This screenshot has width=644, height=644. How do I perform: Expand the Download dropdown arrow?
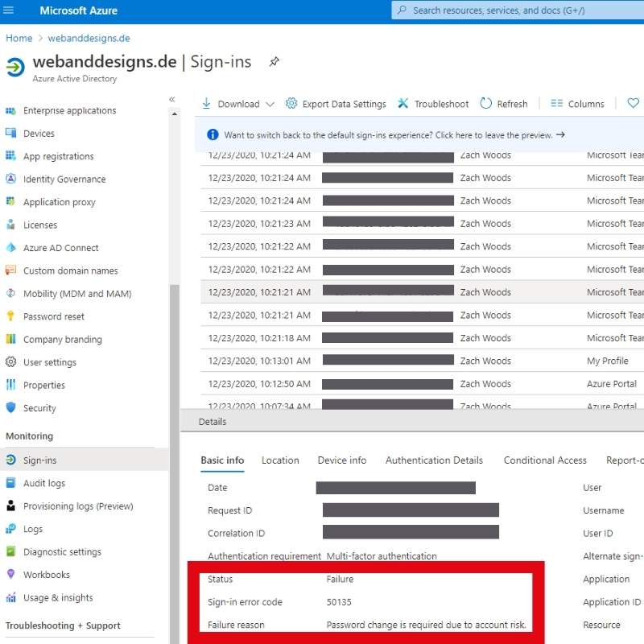point(270,105)
